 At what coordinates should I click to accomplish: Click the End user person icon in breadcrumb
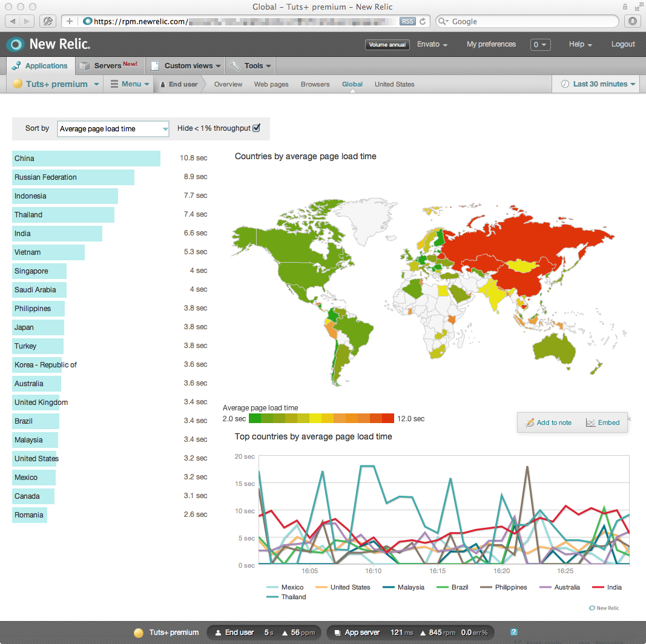tap(163, 84)
